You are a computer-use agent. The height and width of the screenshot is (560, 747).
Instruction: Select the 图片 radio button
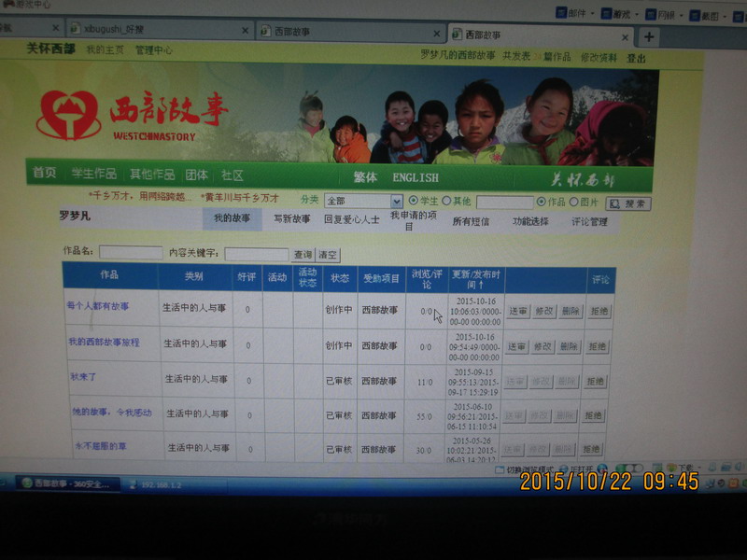click(573, 202)
